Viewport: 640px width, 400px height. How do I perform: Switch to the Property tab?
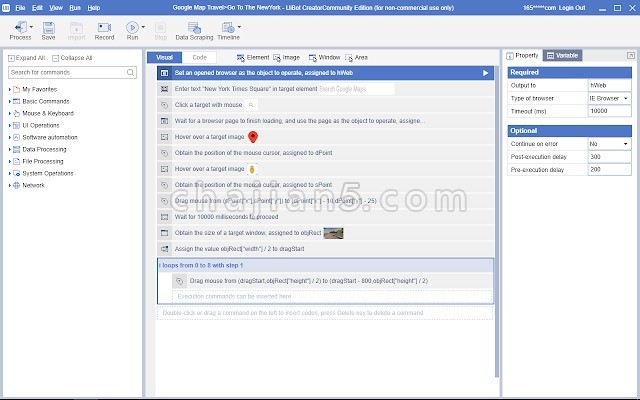click(523, 56)
